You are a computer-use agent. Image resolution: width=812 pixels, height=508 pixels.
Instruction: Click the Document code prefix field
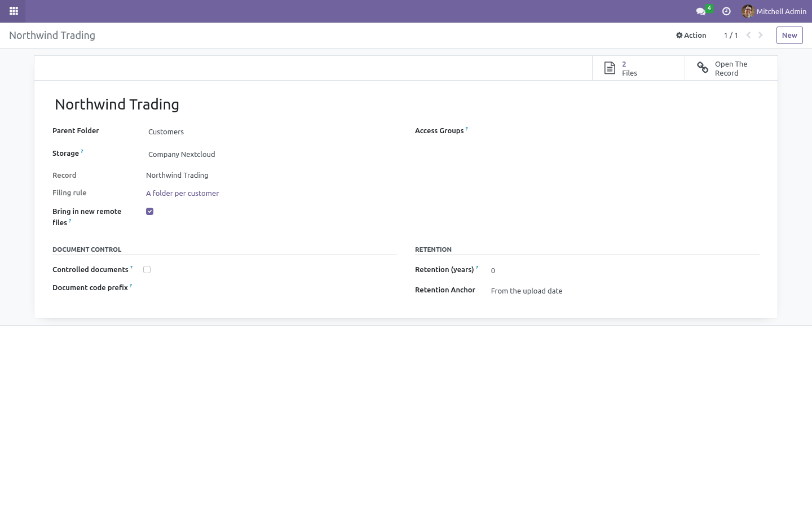[271, 288]
